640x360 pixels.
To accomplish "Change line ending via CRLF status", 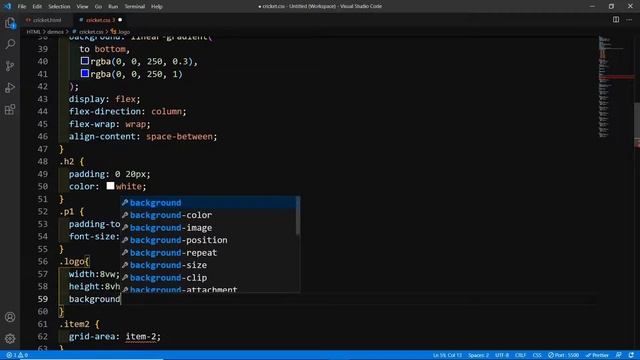I will coord(520,355).
